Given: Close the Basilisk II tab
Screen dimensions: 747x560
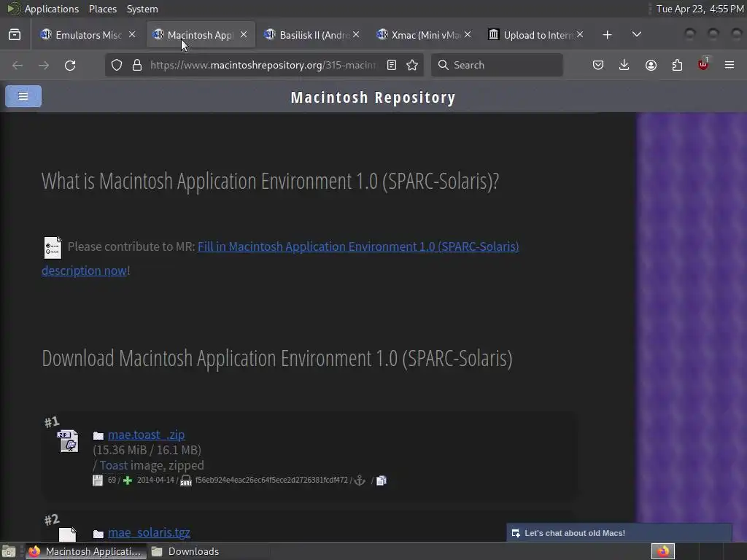Looking at the screenshot, I should coord(356,34).
